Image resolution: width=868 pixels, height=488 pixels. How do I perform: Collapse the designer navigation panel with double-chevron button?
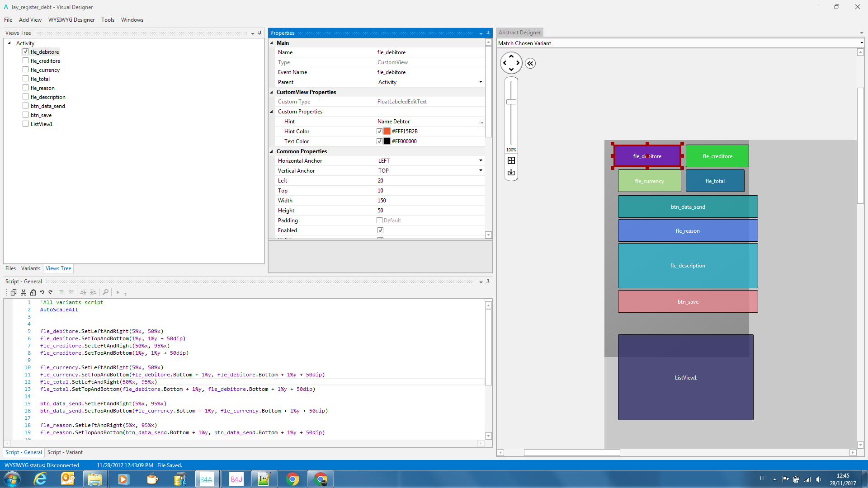click(530, 63)
